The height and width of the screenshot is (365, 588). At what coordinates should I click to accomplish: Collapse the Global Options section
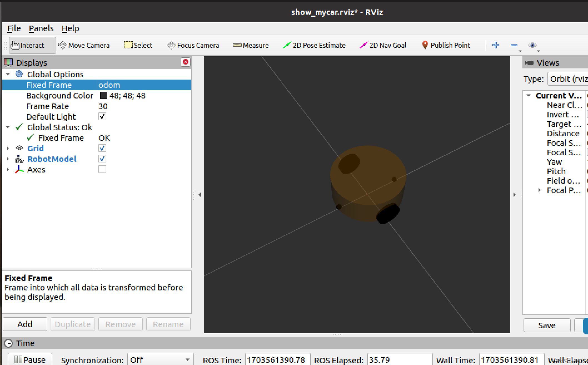pos(8,74)
